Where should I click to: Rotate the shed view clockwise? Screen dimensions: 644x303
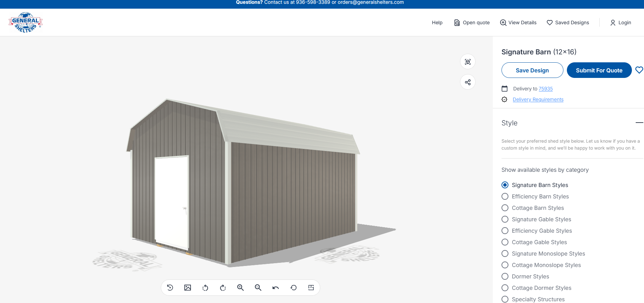point(223,287)
